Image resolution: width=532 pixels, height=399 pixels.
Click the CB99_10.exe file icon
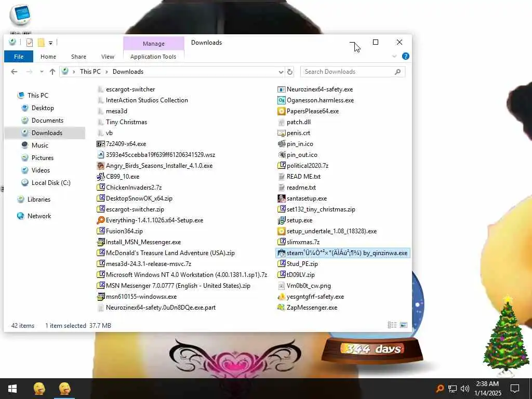click(x=100, y=177)
